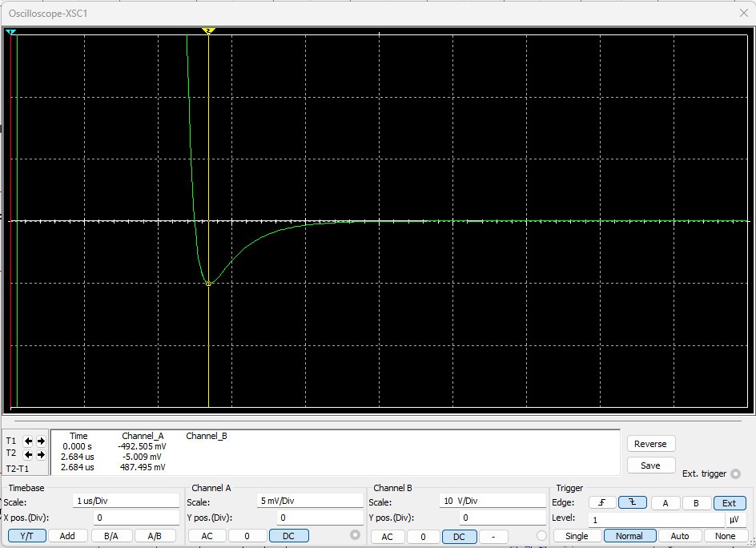Set Channel B coupling to 0
Image resolution: width=756 pixels, height=548 pixels.
[424, 537]
